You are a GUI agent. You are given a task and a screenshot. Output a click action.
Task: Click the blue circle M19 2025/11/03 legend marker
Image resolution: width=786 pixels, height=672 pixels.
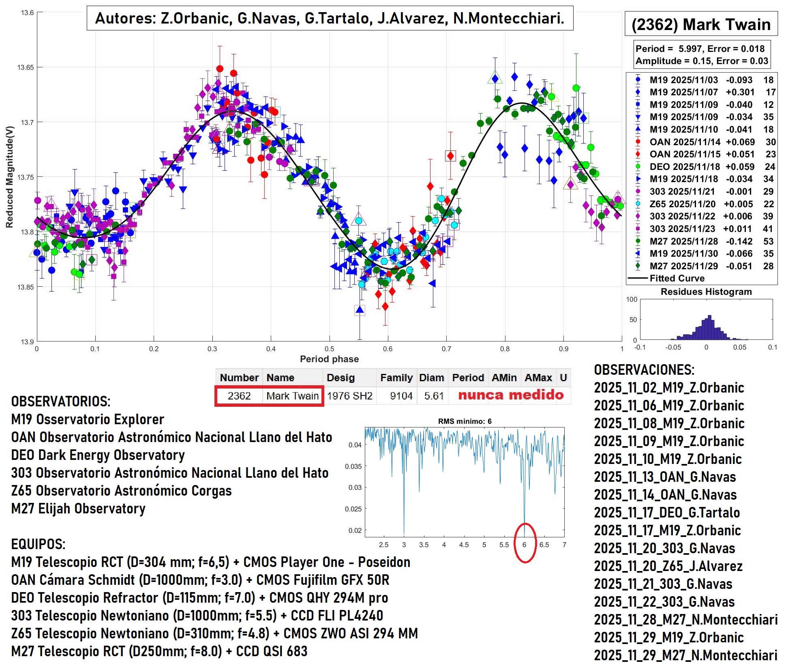pyautogui.click(x=638, y=80)
